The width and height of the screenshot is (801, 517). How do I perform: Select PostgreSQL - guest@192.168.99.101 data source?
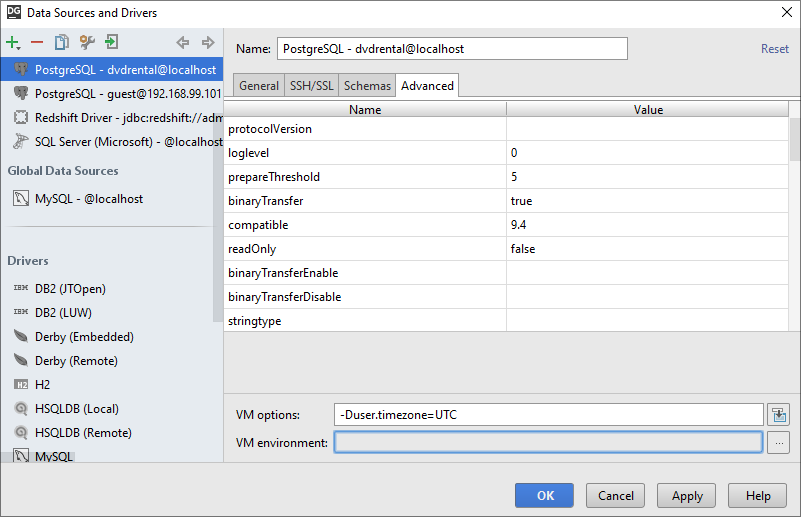click(112, 93)
